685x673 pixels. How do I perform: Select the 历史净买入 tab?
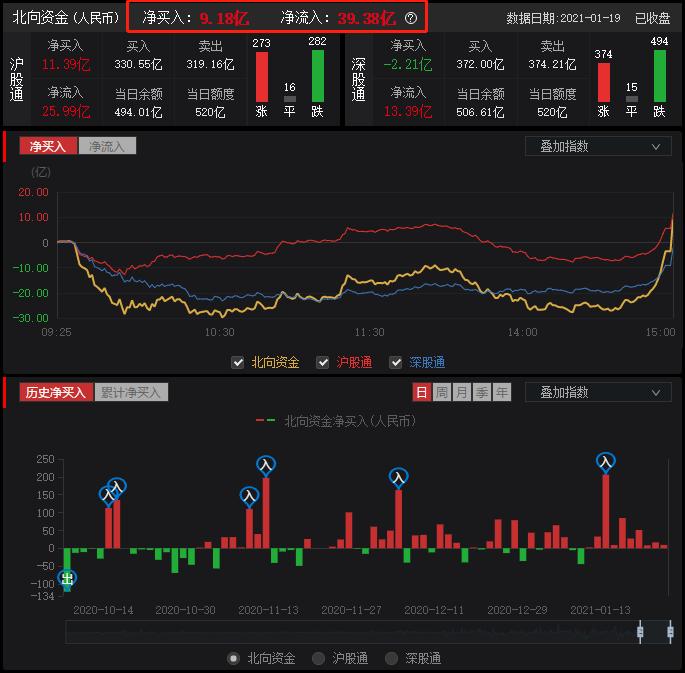[x=56, y=392]
